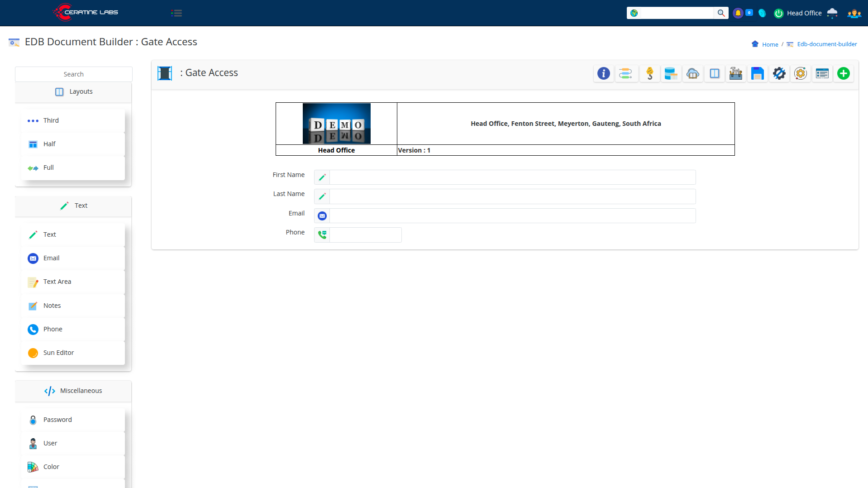868x488 pixels.
Task: Click the workflow steps icon in toolbar
Action: click(x=625, y=73)
